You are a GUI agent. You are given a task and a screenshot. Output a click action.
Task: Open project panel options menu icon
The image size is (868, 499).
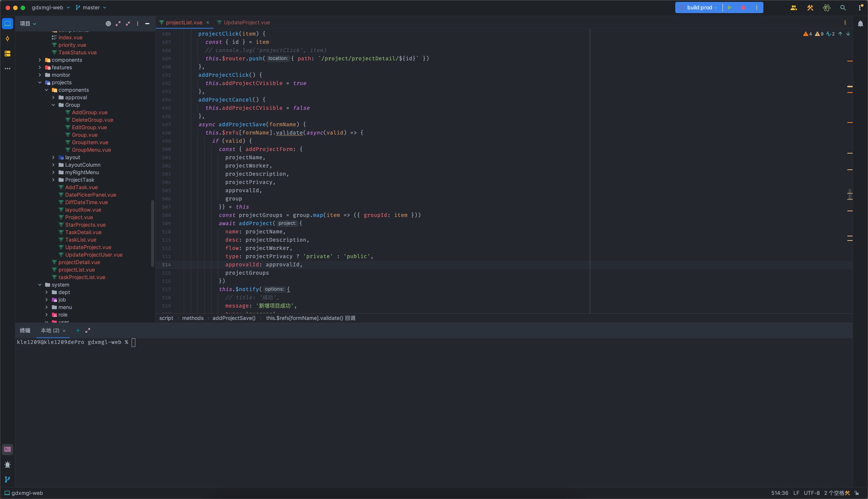pyautogui.click(x=138, y=24)
